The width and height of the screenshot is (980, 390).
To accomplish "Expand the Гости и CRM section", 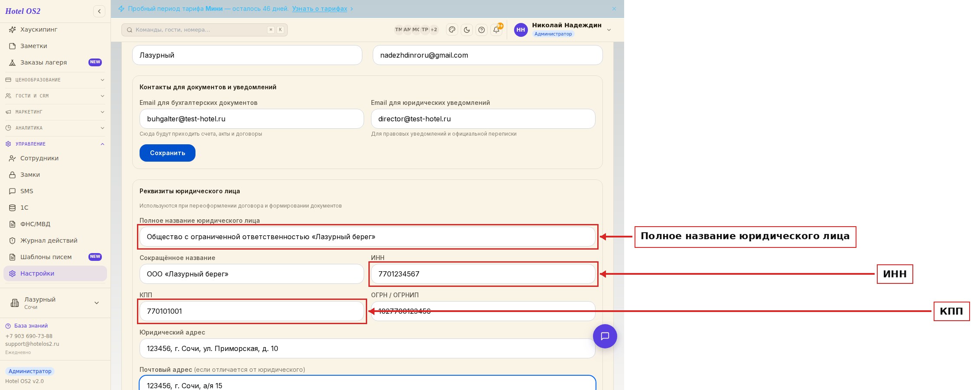I will click(x=55, y=96).
